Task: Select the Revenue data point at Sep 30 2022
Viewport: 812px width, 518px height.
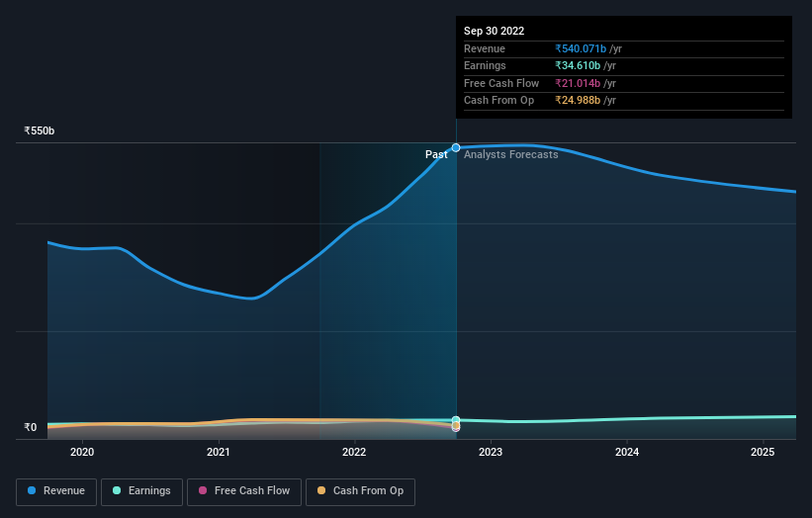Action: [x=456, y=148]
